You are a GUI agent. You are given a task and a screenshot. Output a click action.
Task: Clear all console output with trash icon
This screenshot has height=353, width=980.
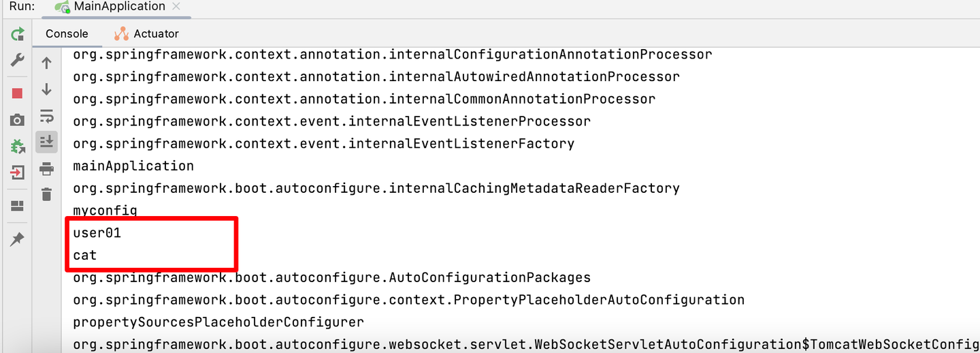(46, 195)
